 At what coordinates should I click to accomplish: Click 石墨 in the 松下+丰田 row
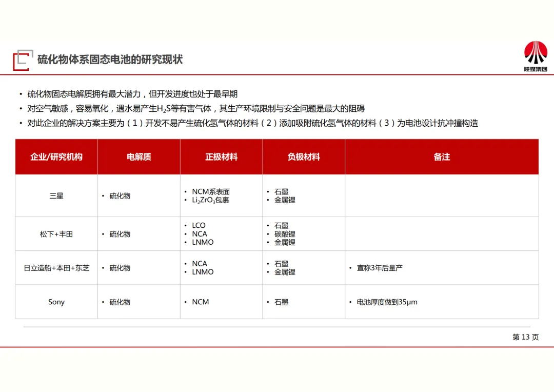281,226
